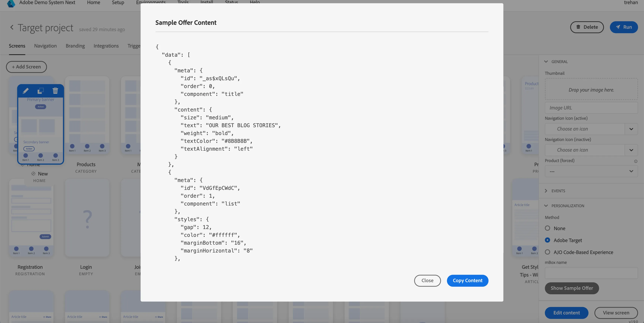644x323 pixels.
Task: Open the Integrations tab
Action: [x=106, y=46]
